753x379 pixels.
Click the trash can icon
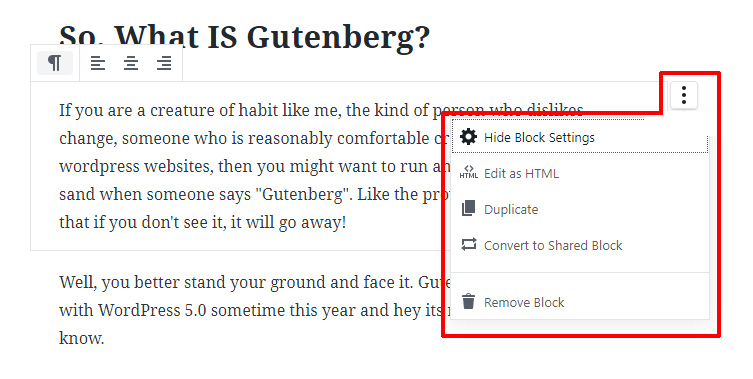pos(468,302)
